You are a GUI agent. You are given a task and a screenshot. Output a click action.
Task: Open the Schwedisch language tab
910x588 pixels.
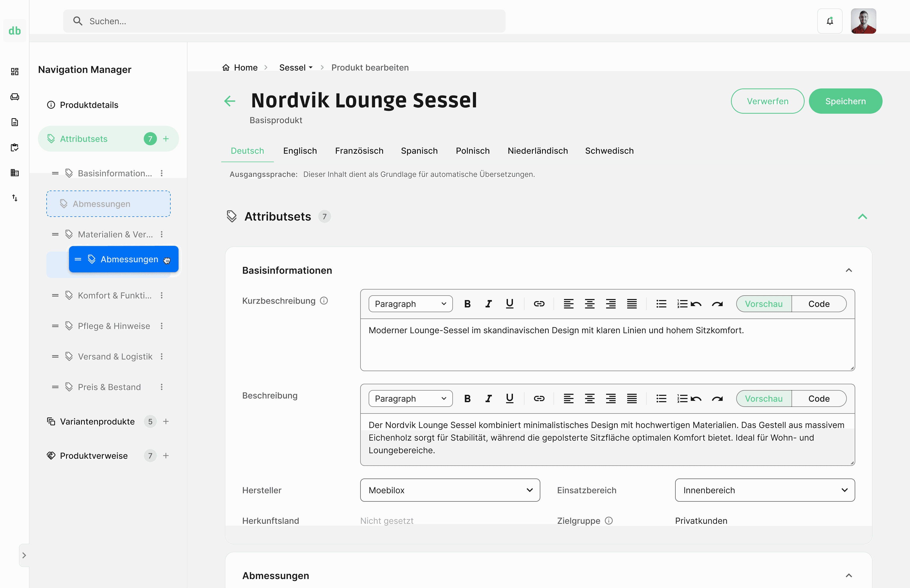(609, 151)
